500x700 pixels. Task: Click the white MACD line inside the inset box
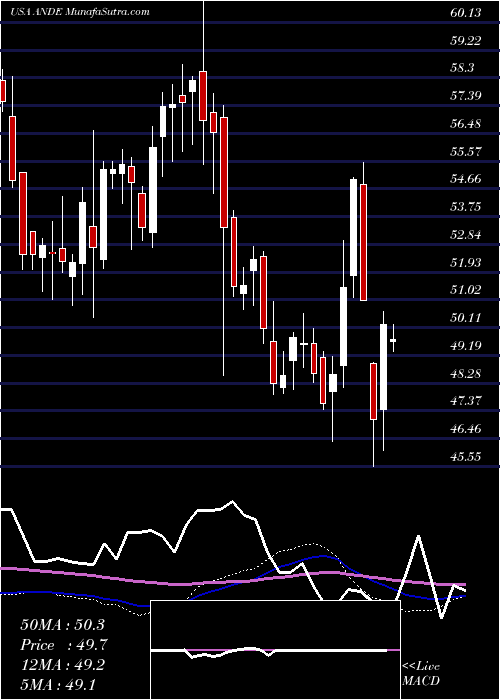click(269, 651)
